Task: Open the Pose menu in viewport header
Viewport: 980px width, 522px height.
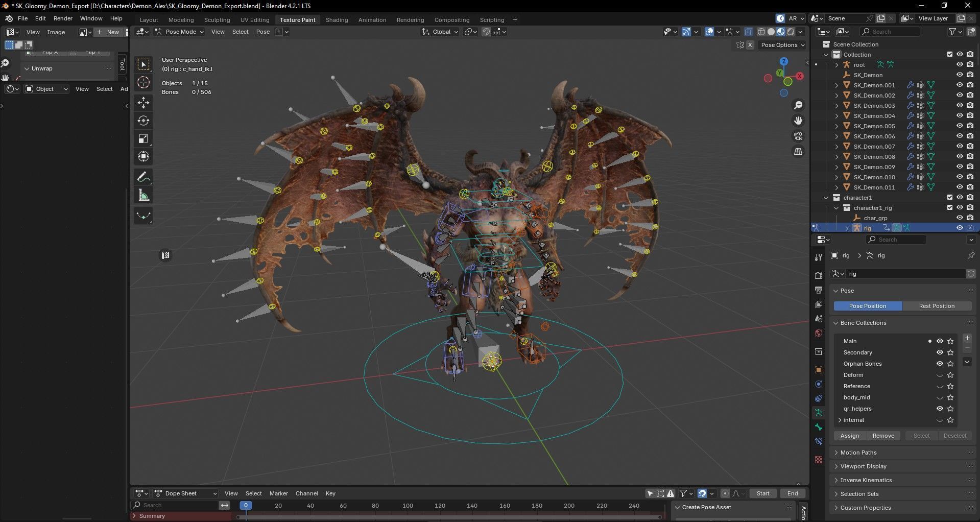Action: click(x=263, y=32)
